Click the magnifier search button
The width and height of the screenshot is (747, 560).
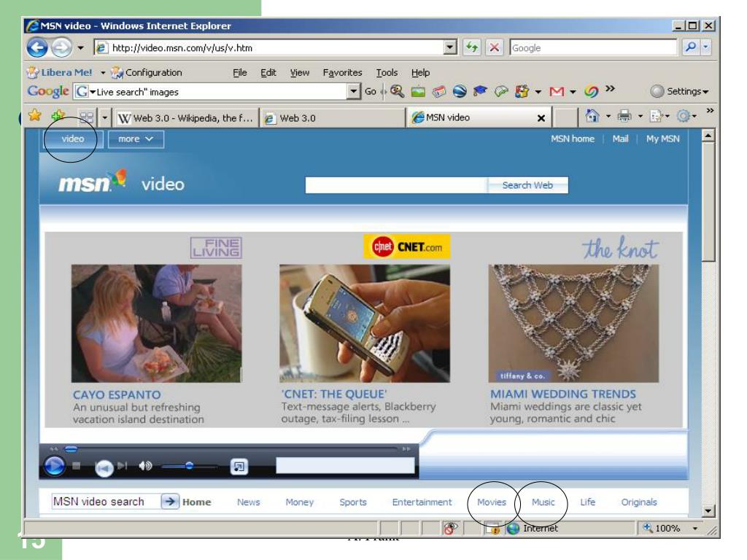click(x=690, y=47)
